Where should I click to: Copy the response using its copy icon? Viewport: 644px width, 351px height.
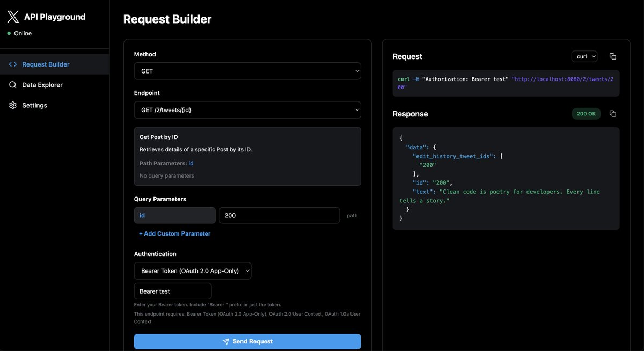click(613, 114)
